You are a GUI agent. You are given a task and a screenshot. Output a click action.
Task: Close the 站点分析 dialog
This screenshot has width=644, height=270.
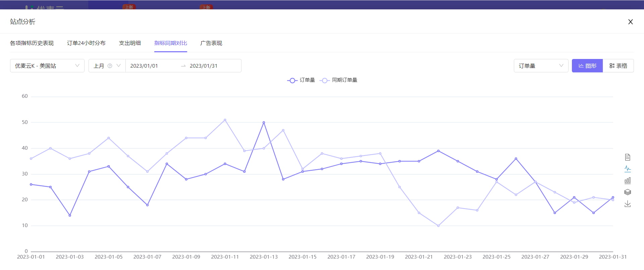click(x=631, y=22)
